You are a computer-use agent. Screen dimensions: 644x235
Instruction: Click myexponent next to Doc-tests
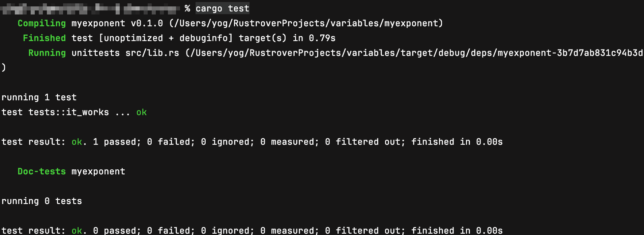pyautogui.click(x=98, y=171)
